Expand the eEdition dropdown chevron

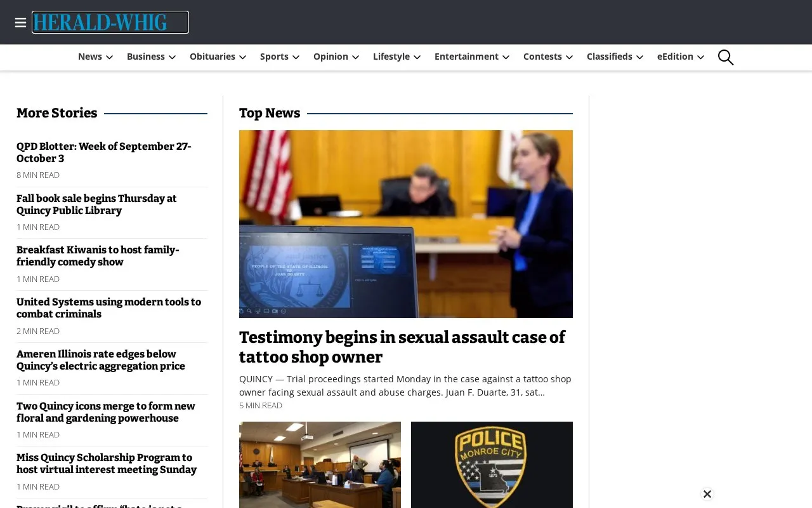(700, 57)
